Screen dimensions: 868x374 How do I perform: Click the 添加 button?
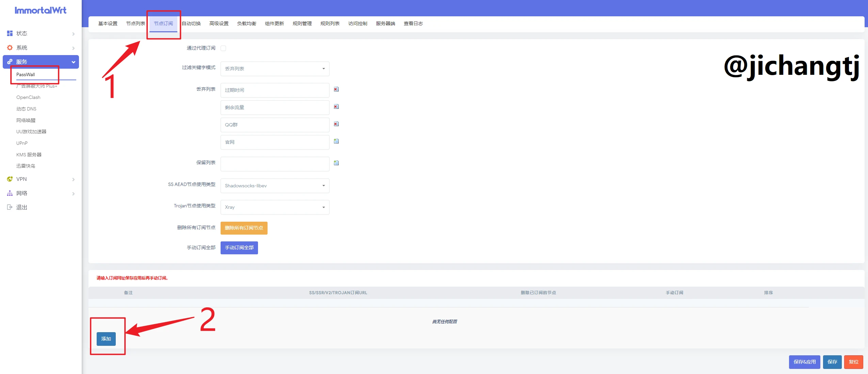pyautogui.click(x=106, y=339)
